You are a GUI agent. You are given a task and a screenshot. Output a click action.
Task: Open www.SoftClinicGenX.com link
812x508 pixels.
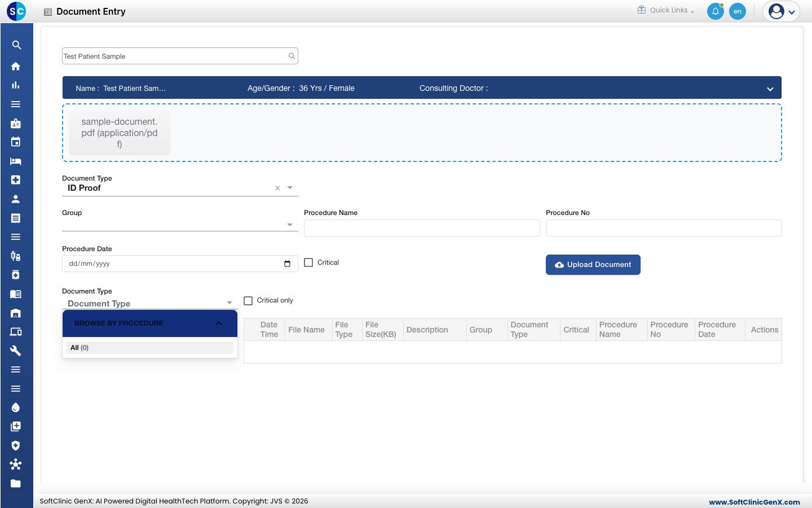[754, 502]
